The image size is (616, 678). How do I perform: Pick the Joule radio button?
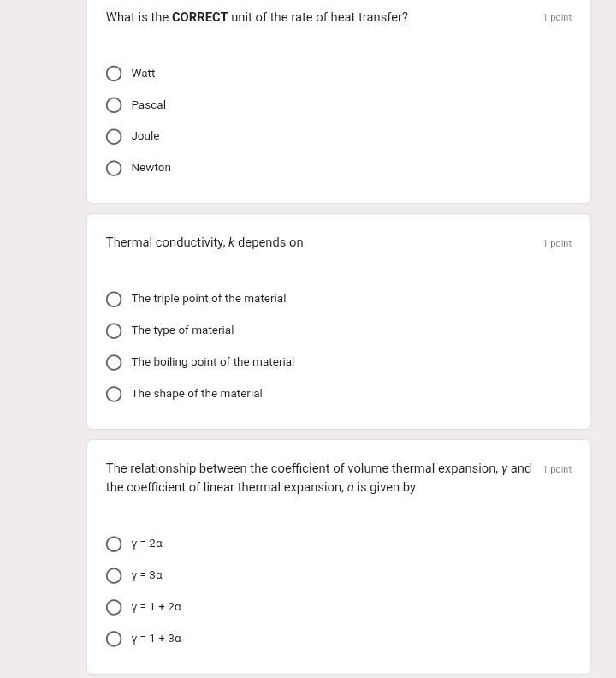[114, 137]
